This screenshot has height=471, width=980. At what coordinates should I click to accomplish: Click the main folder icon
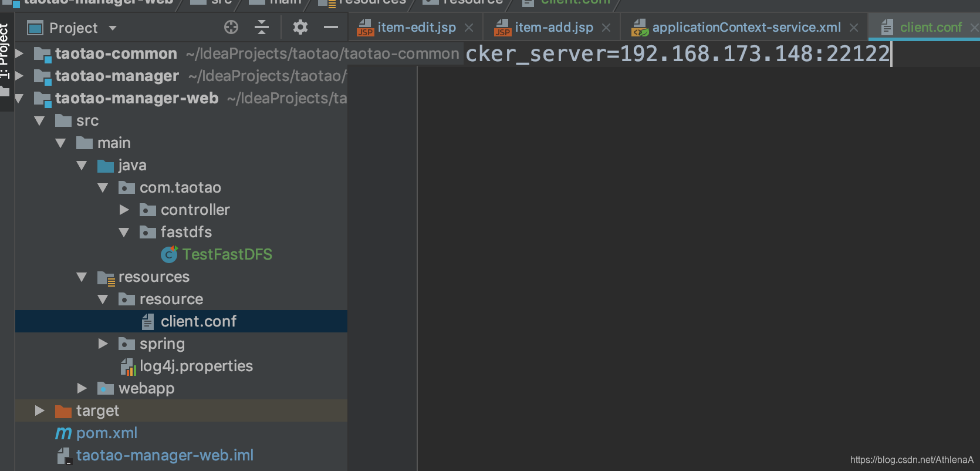click(85, 143)
